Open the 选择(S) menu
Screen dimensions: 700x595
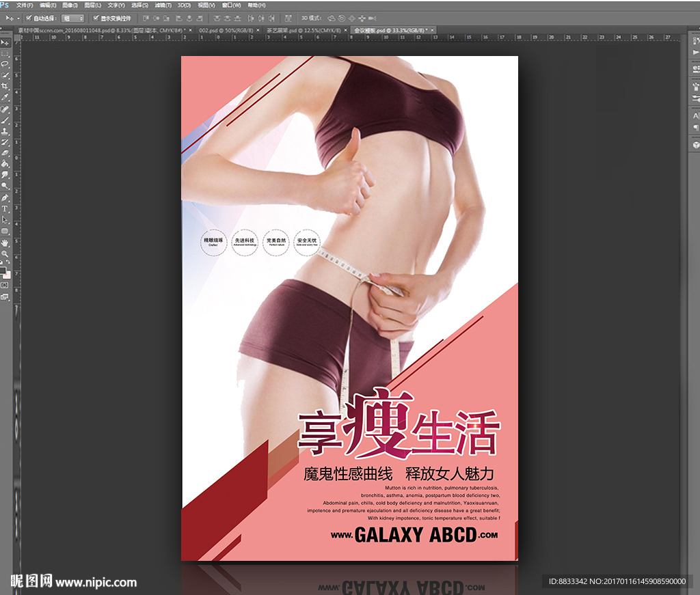point(139,5)
